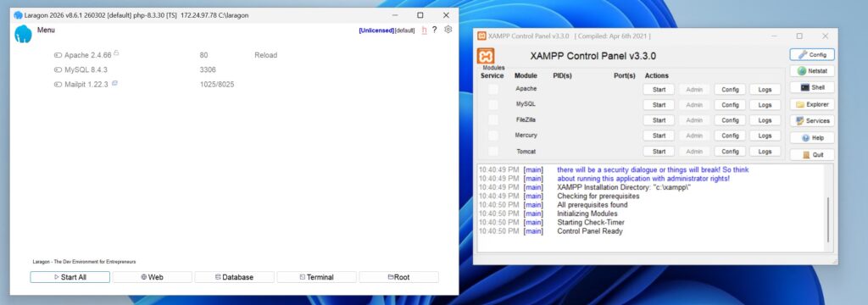
Task: Open Config for Tomcat row in XAMPP
Action: [x=730, y=151]
